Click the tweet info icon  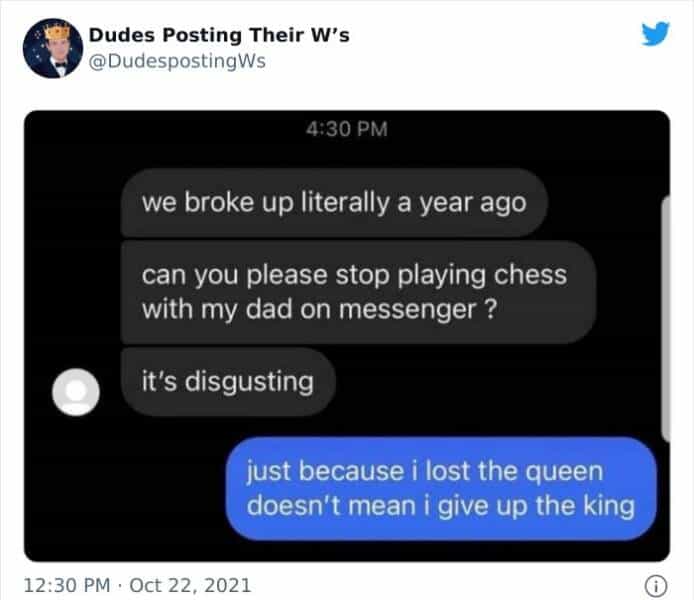click(x=655, y=586)
